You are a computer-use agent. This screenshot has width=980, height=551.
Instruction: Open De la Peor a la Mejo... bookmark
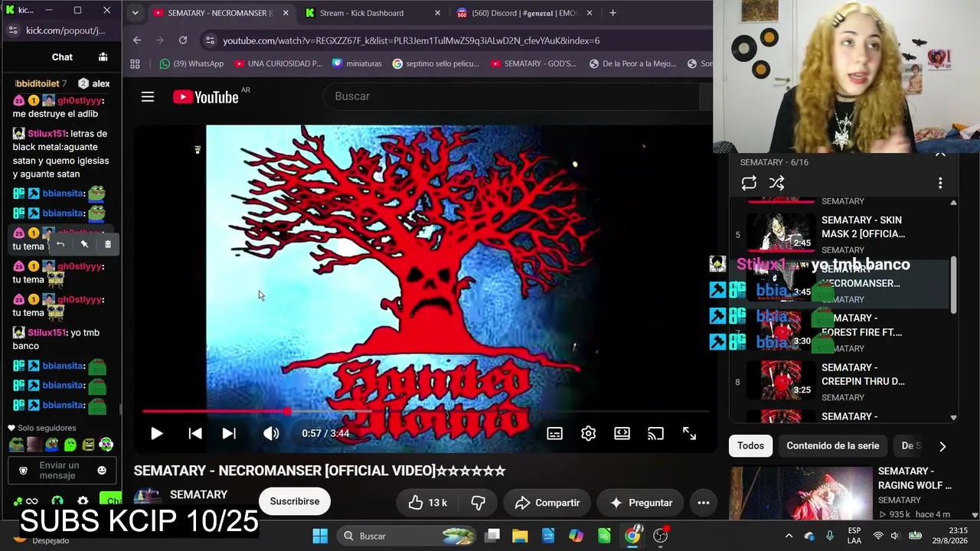click(633, 64)
